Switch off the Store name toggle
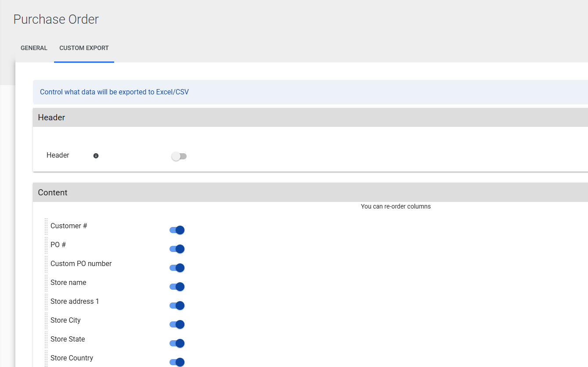 tap(177, 287)
